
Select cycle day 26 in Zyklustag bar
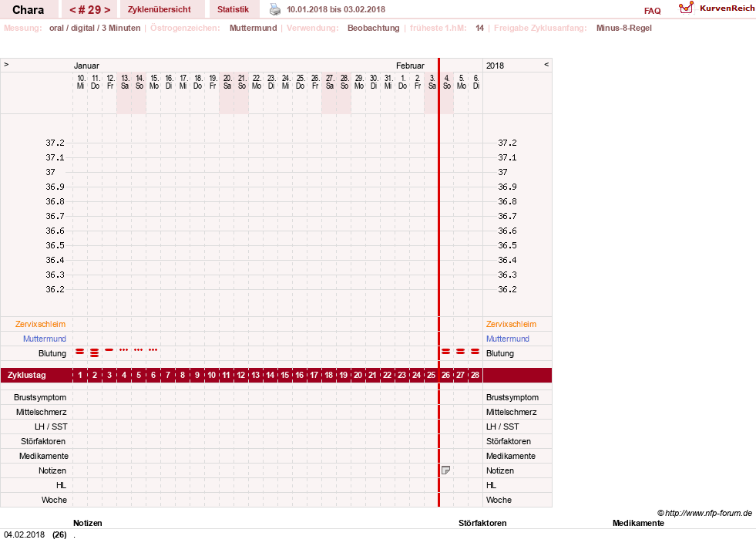pyautogui.click(x=446, y=375)
